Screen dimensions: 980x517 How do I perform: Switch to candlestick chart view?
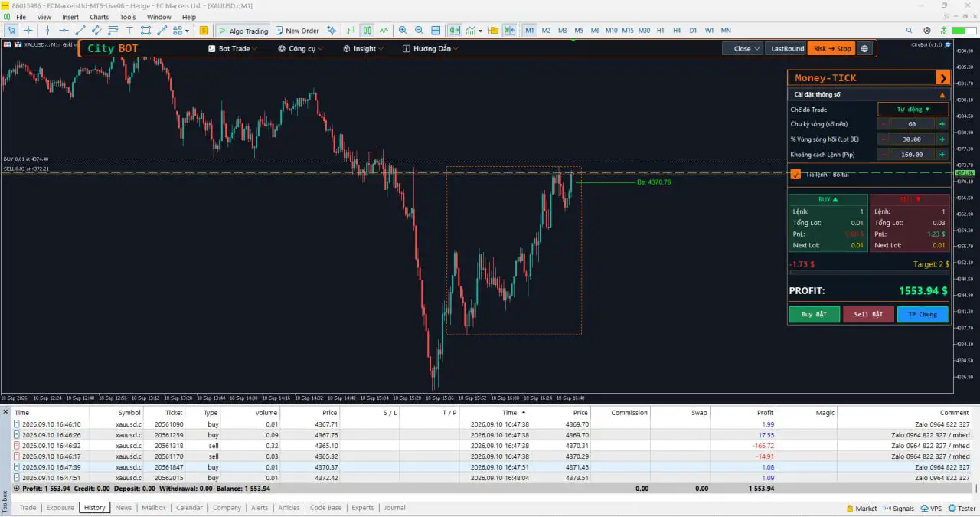point(367,31)
